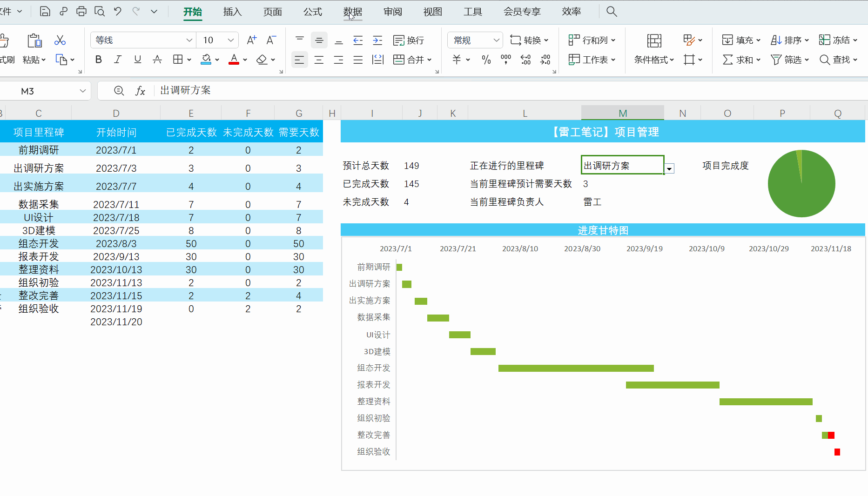
Task: Apply the thousands separator icon
Action: (506, 60)
